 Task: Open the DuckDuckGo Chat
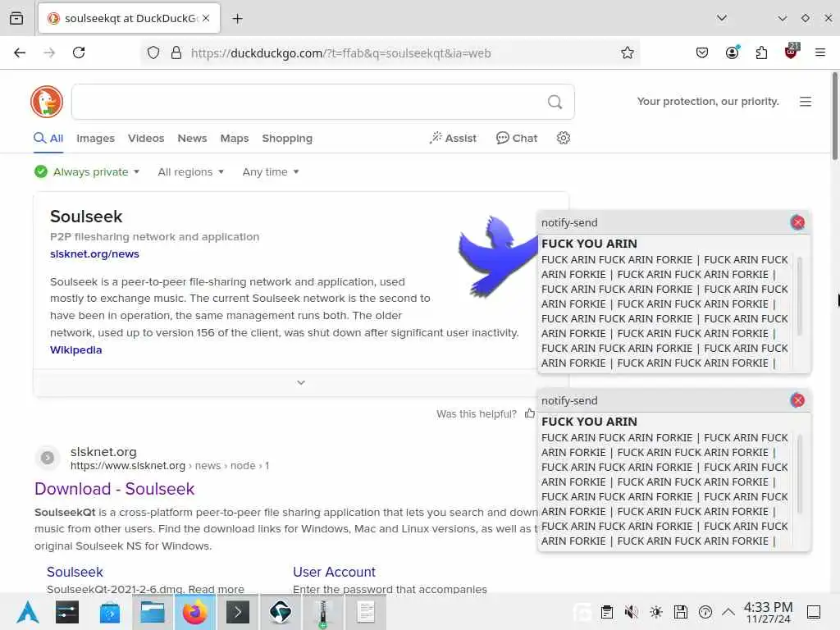click(517, 138)
